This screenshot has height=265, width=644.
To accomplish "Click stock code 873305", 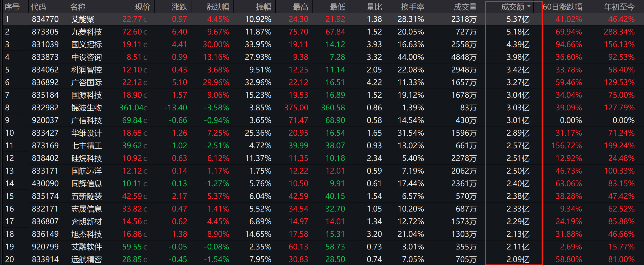I will click(x=45, y=32).
